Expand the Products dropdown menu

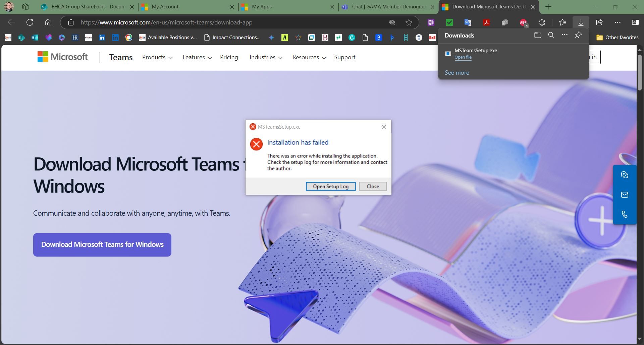click(157, 57)
